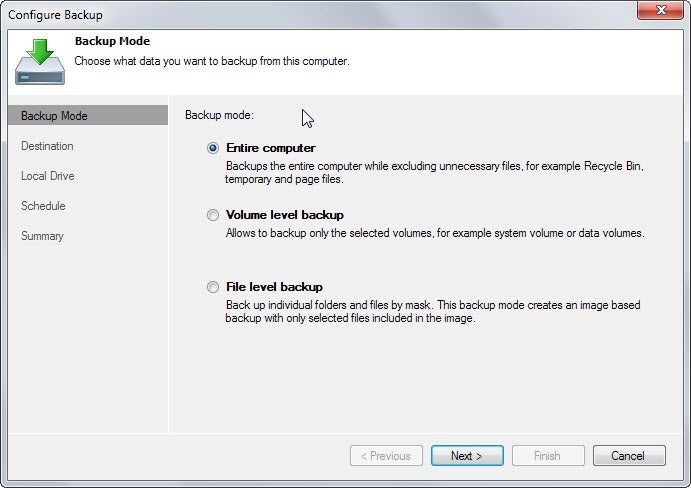Viewport: 691px width, 488px height.
Task: Select the Entire computer radio button
Action: coord(212,148)
